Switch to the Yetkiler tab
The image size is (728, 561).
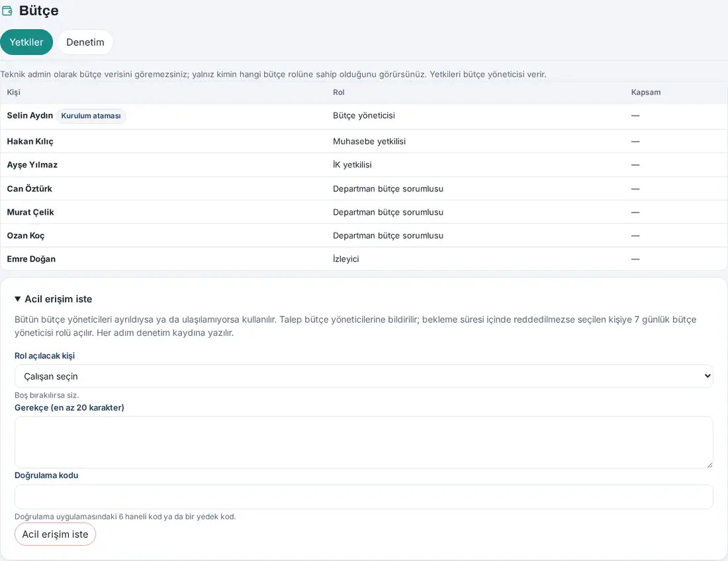[26, 42]
